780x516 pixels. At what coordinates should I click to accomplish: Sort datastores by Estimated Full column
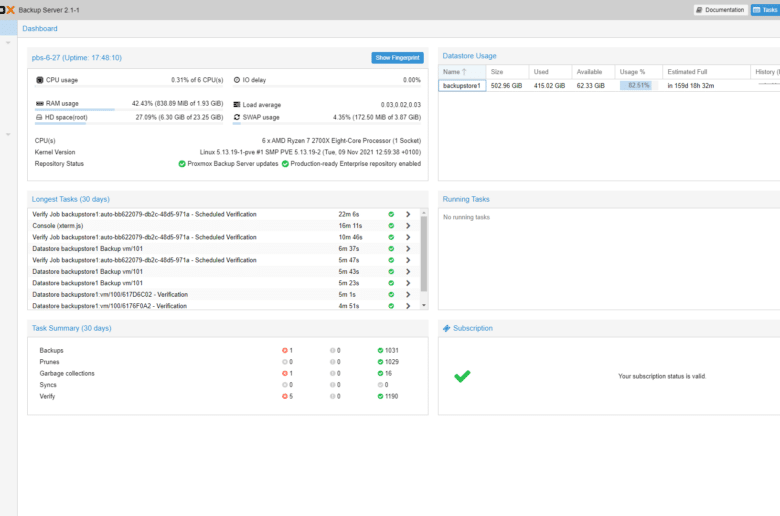pos(706,72)
